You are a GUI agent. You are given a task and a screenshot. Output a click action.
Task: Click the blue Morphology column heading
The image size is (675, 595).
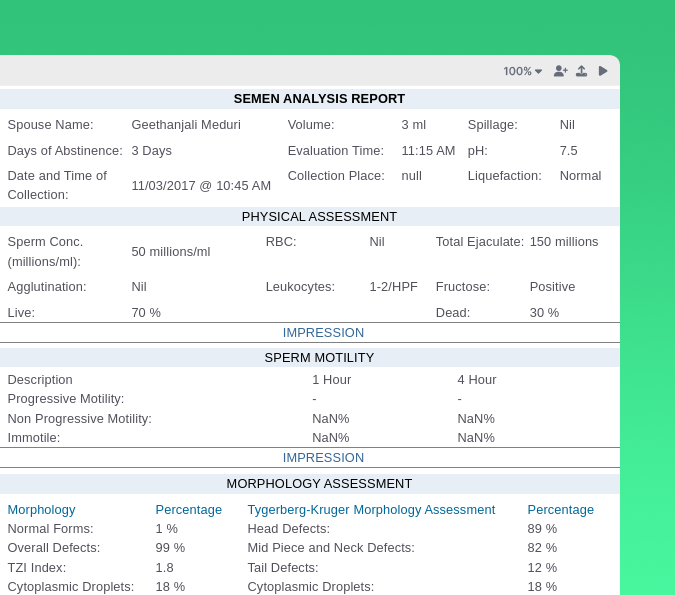coord(41,509)
